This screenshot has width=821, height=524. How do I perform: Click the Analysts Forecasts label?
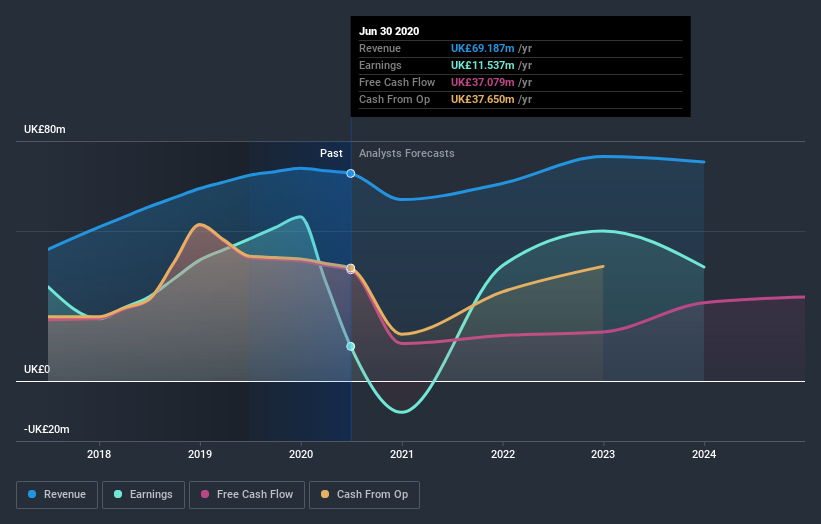407,153
